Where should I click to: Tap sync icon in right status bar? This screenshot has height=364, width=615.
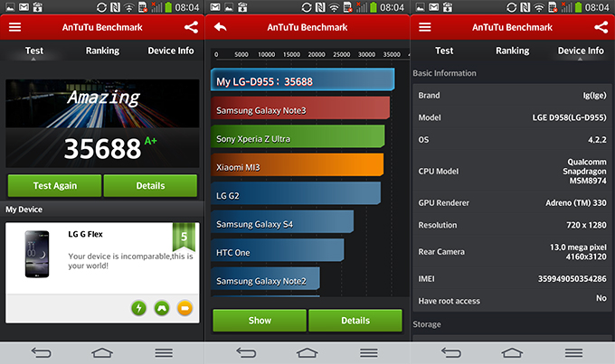(x=512, y=7)
